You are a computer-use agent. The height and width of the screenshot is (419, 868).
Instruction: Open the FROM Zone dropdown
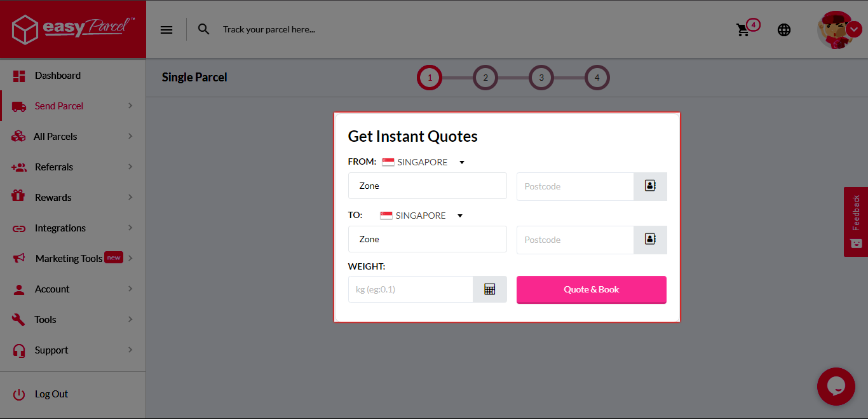(x=427, y=186)
